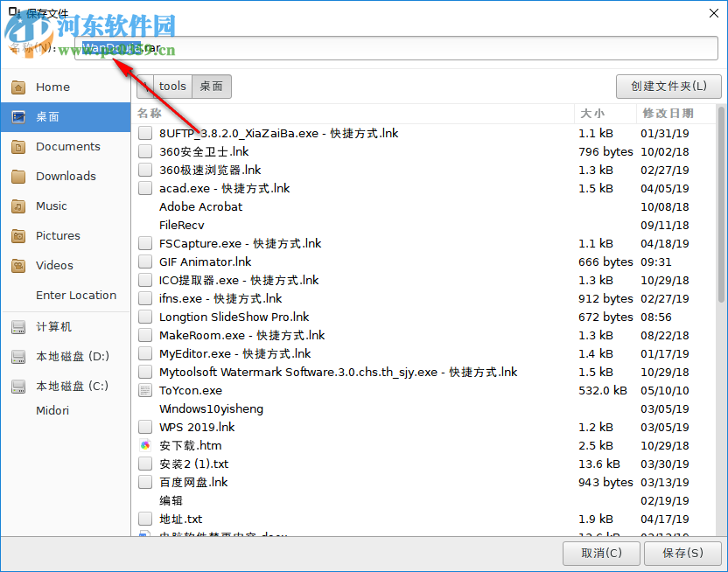Click Enter Location in the sidebar
This screenshot has height=572, width=728.
[x=77, y=295]
